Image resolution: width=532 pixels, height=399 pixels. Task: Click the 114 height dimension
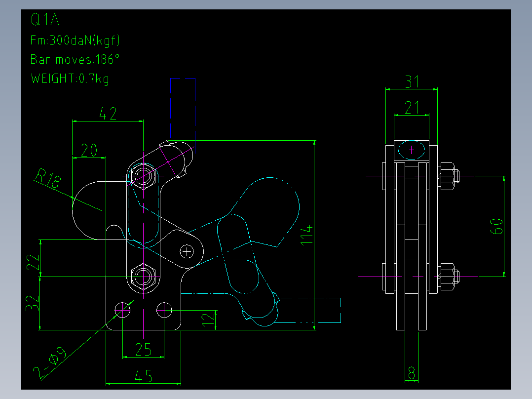(x=307, y=234)
